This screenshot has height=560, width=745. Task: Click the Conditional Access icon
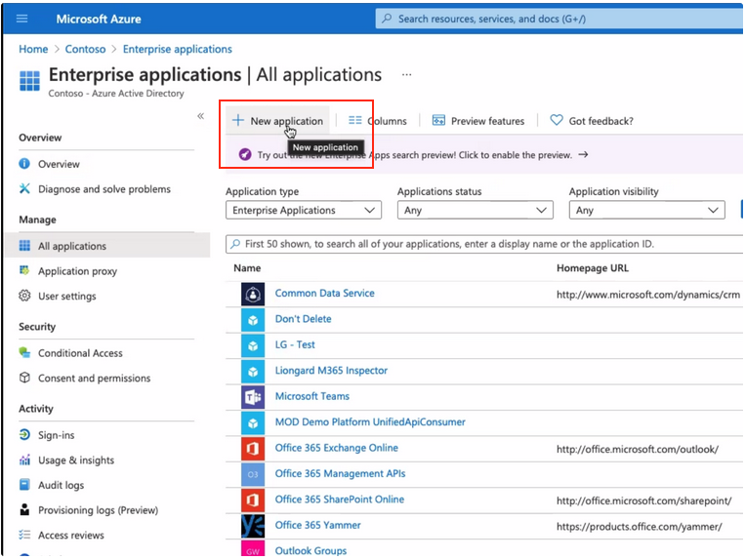tap(24, 352)
